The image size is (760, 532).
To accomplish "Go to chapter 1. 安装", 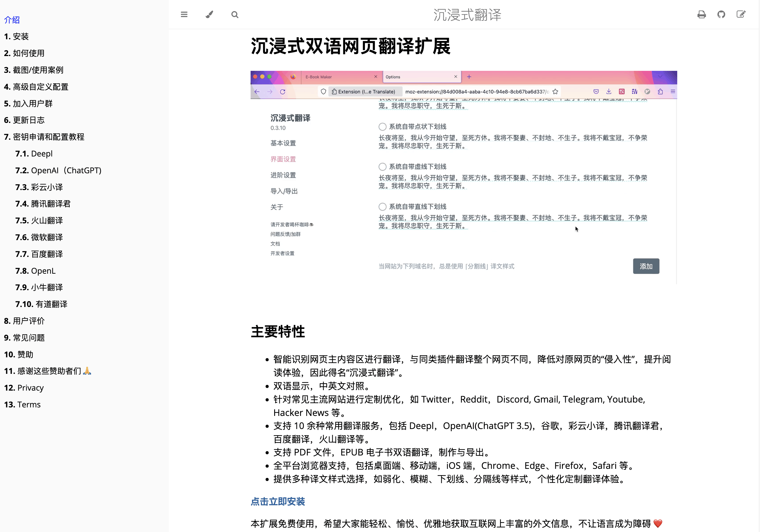I will [16, 36].
